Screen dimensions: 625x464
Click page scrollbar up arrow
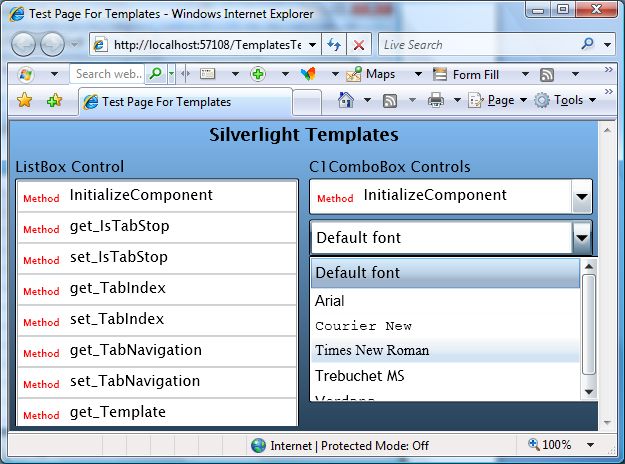pos(607,130)
